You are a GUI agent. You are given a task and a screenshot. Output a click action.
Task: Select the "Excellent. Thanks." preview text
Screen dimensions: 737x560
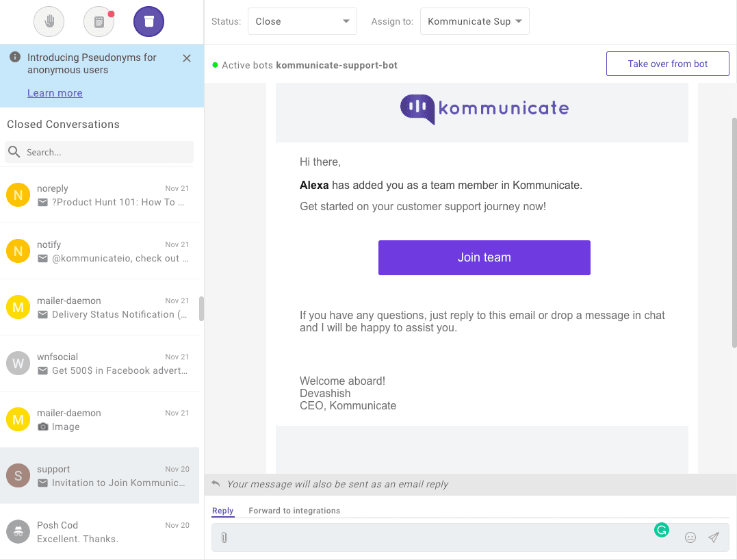pyautogui.click(x=77, y=539)
